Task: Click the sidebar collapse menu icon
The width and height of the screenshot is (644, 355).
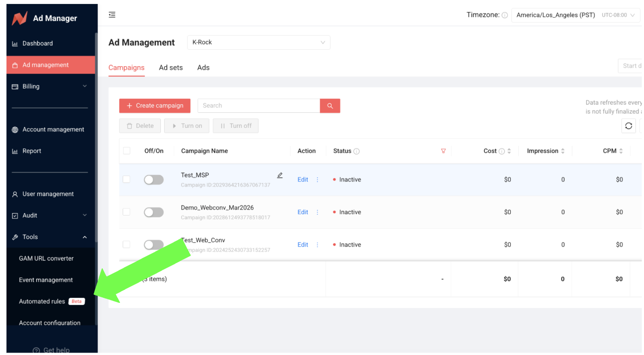Action: (x=112, y=15)
